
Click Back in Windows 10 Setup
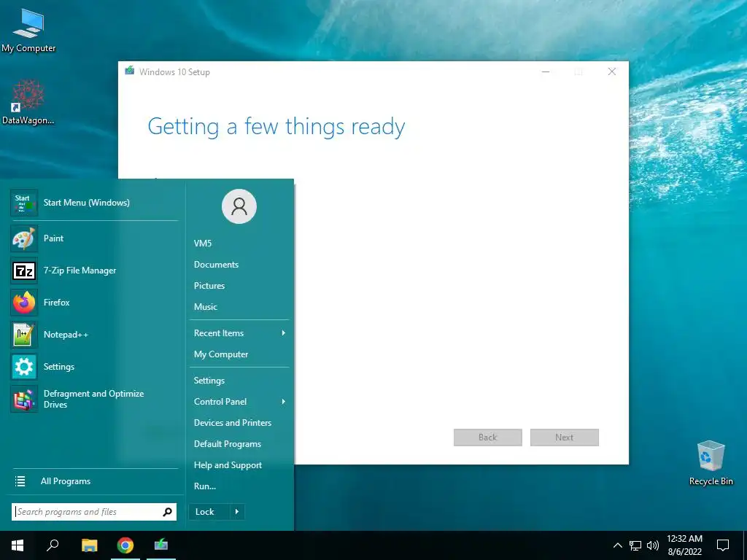pyautogui.click(x=488, y=437)
